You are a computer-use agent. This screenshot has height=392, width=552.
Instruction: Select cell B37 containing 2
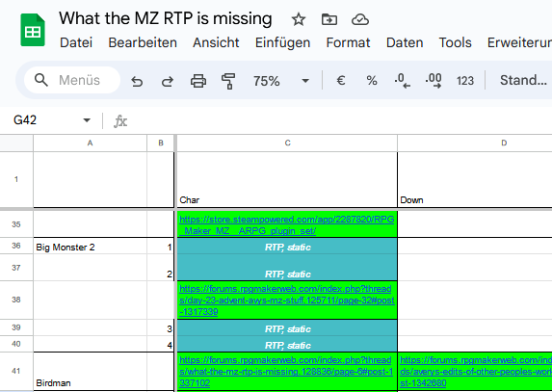tap(161, 268)
